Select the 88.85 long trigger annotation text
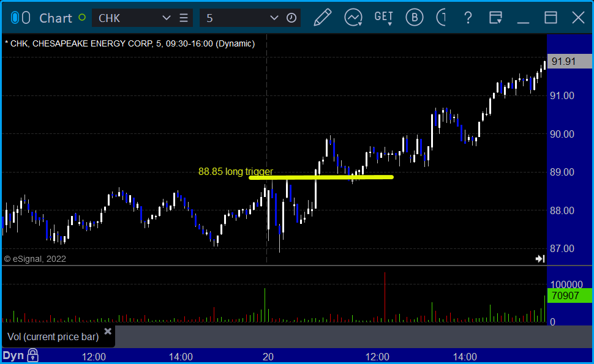594x364 pixels. (x=236, y=171)
